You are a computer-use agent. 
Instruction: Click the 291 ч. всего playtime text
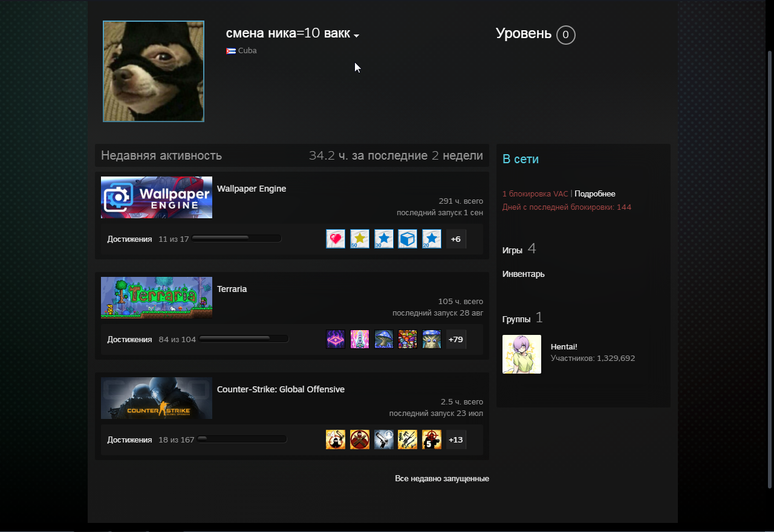(x=461, y=201)
